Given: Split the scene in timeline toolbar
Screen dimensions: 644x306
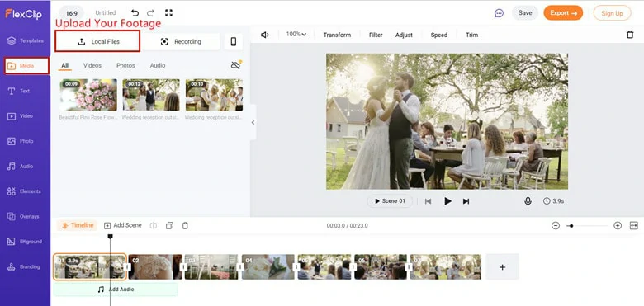Looking at the screenshot, I should point(154,226).
